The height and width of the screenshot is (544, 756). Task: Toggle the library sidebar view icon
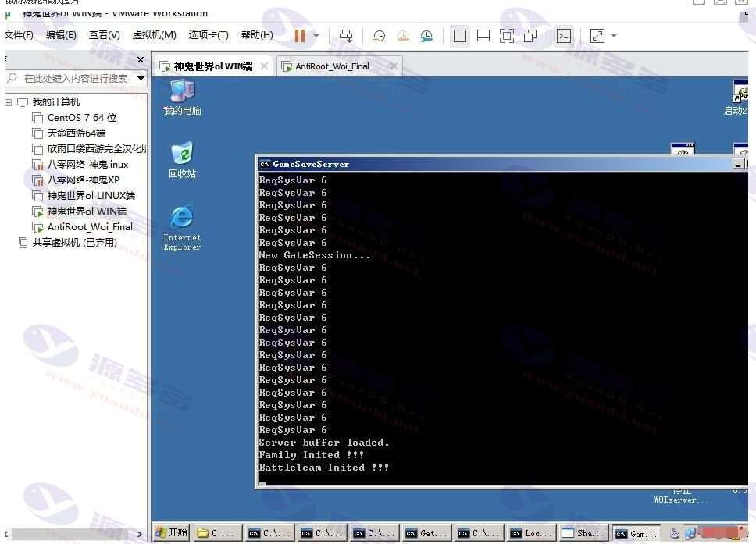coord(460,36)
